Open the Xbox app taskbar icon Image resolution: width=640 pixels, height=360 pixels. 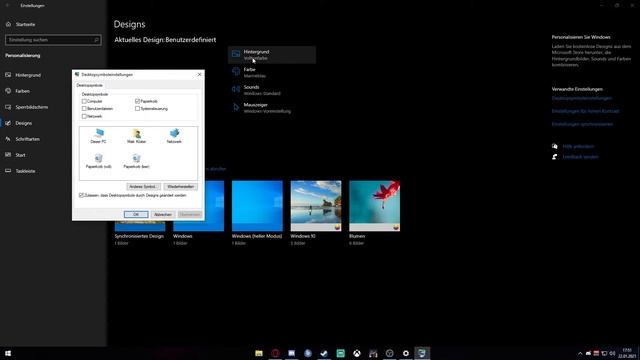357,353
